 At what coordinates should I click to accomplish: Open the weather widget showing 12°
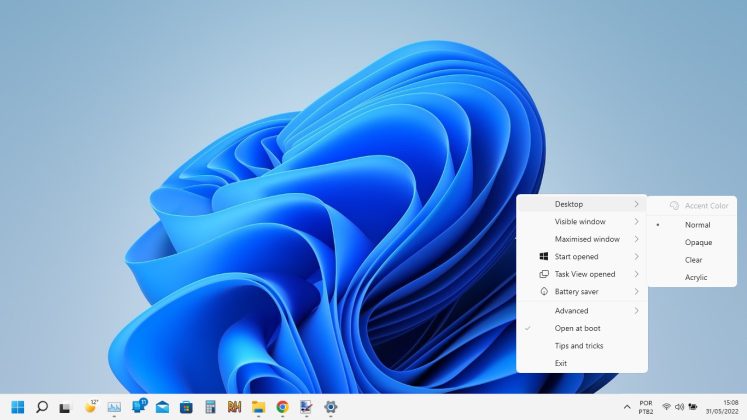[x=90, y=407]
